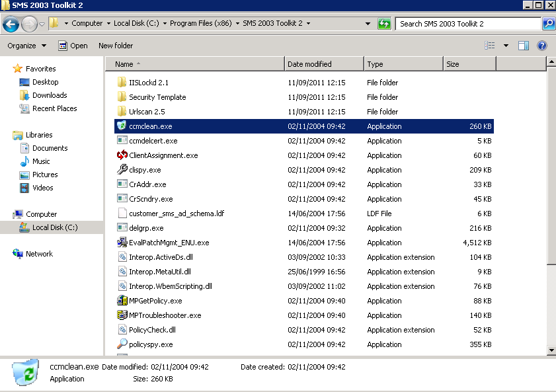The width and height of the screenshot is (556, 392).
Task: Click the vertical scrollbar thumb
Action: [x=551, y=165]
